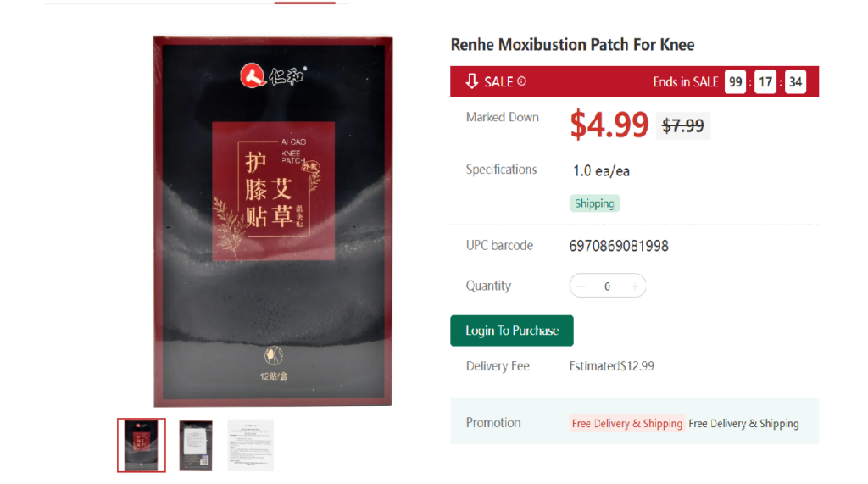Select the second product thumbnail

pos(196,446)
